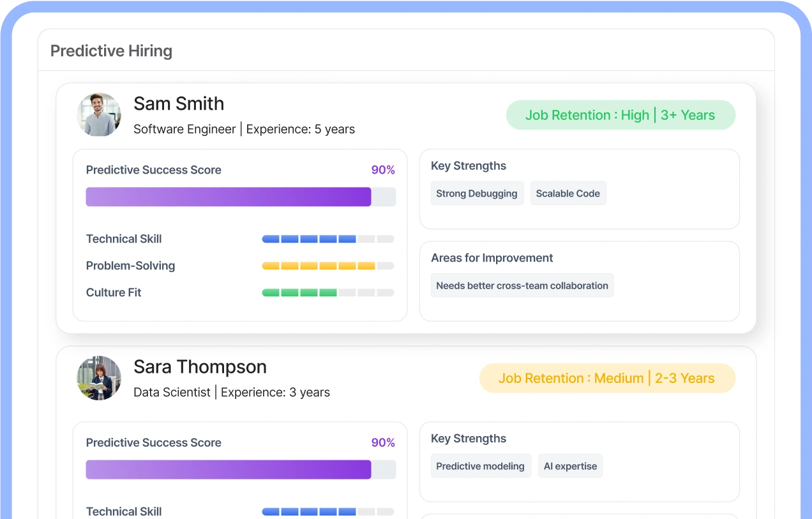This screenshot has height=519, width=812.
Task: Click the Job Retention Medium badge
Action: pyautogui.click(x=607, y=378)
